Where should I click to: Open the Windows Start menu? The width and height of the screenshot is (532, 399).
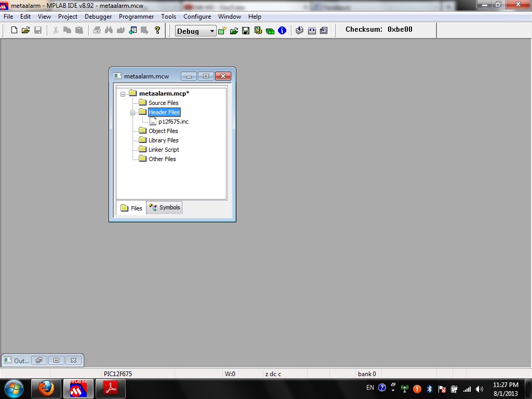(x=14, y=389)
